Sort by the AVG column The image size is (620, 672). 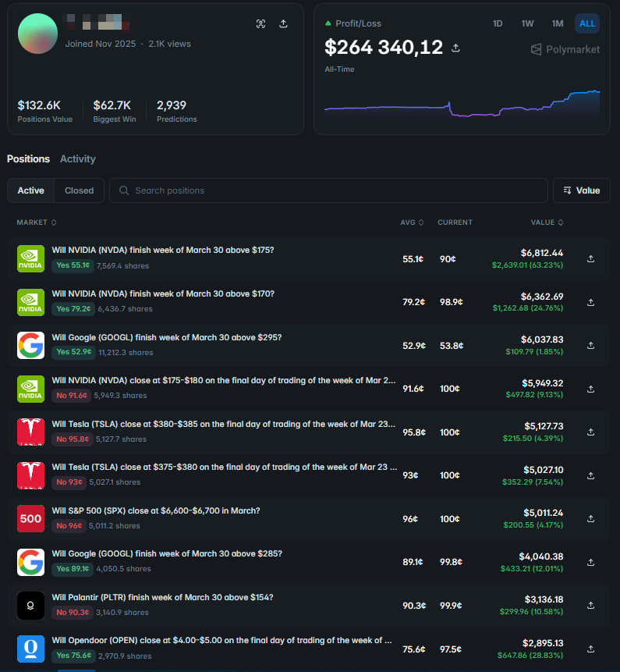tap(412, 222)
